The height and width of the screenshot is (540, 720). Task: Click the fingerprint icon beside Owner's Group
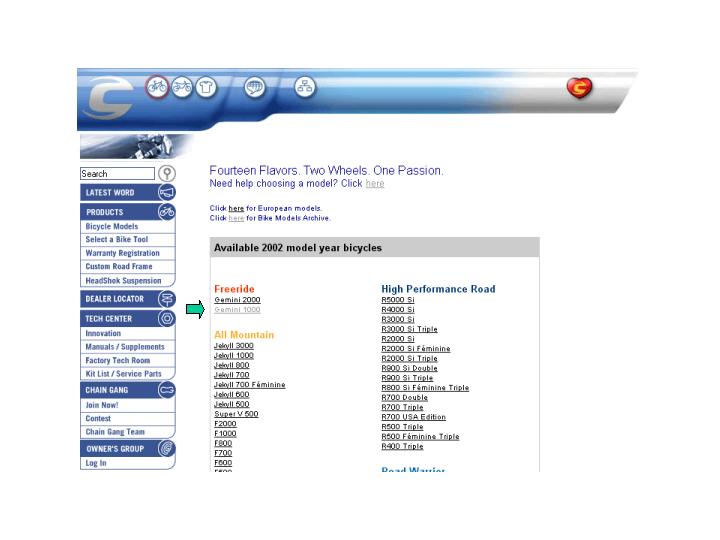(x=166, y=449)
